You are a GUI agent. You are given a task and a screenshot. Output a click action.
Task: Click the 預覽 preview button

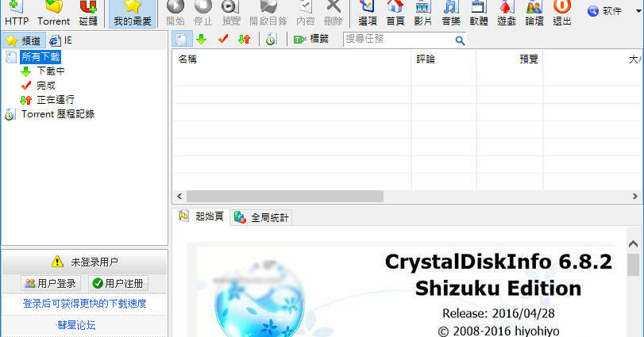click(231, 13)
